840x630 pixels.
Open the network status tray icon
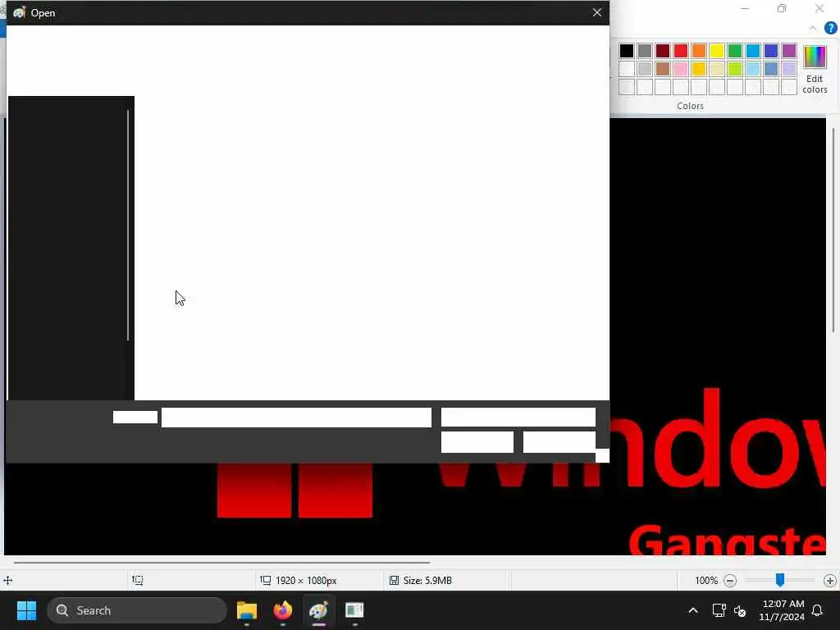(719, 610)
